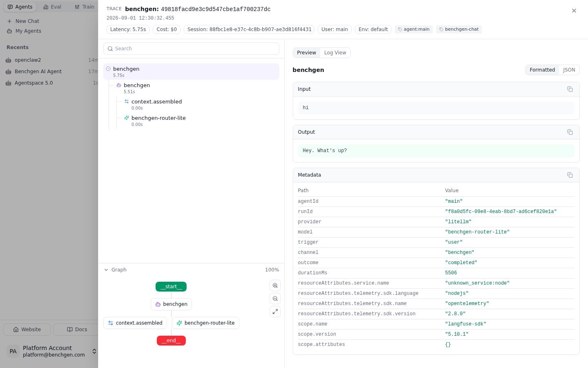This screenshot has width=588, height=368.
Task: Select benchgen-router-lite span in tree
Action: 200,121
